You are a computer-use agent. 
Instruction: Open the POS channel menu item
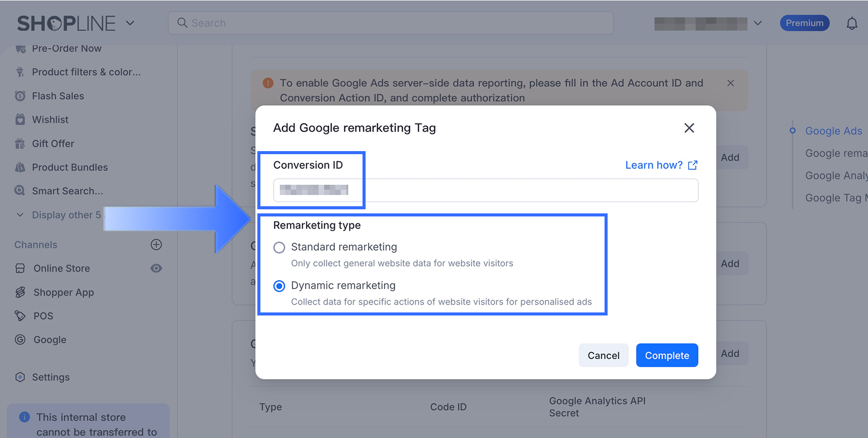(43, 316)
